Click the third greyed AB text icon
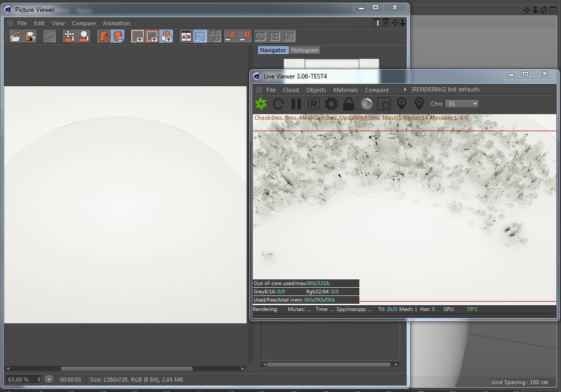561x392 pixels. [289, 36]
